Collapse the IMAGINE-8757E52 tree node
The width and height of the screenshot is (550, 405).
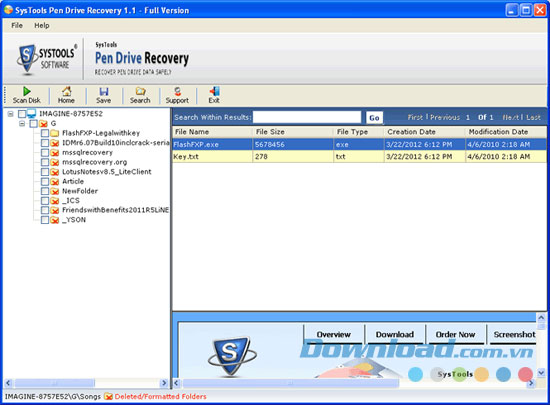[x=11, y=114]
